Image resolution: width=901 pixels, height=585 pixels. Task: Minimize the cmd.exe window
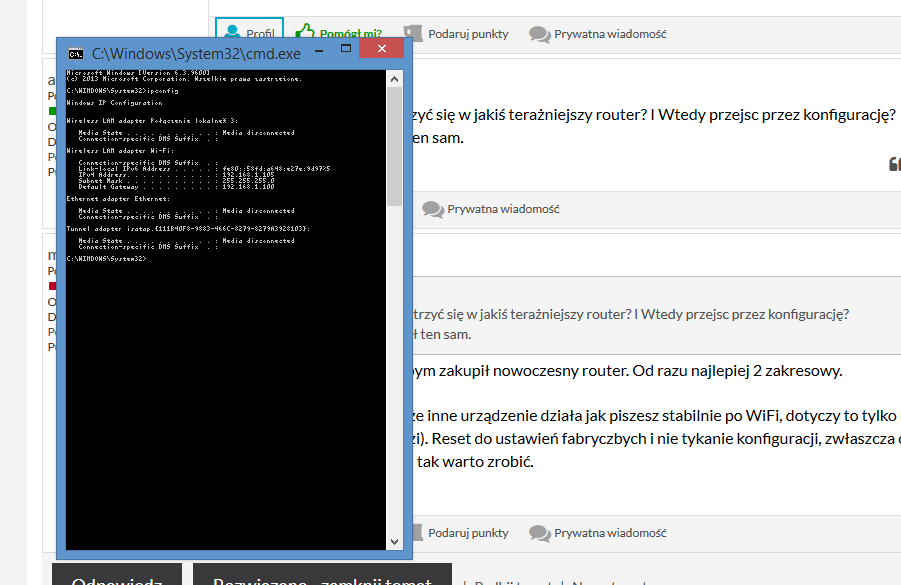click(x=319, y=50)
